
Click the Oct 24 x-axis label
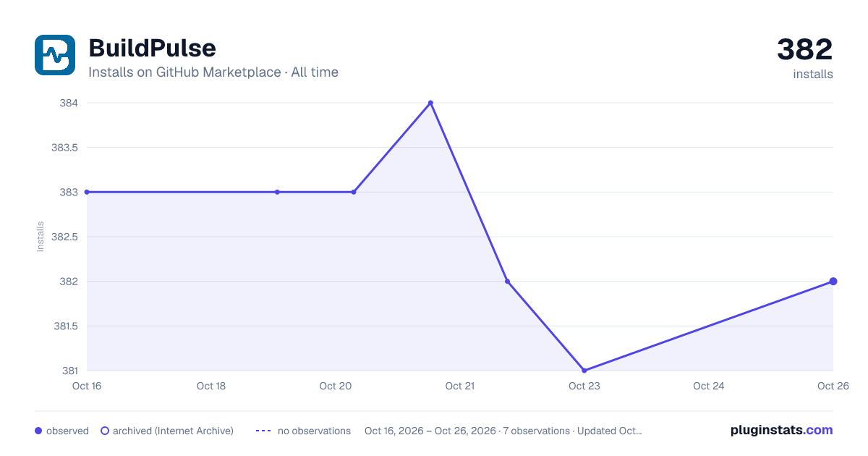(x=709, y=386)
